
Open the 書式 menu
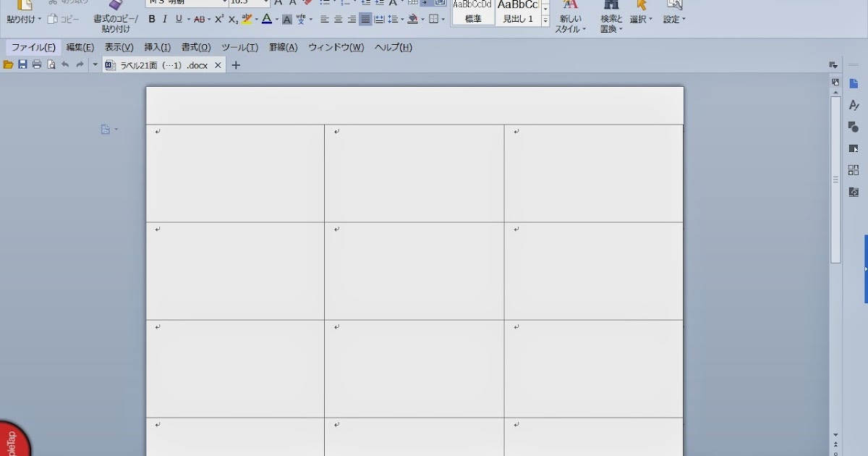tap(196, 48)
